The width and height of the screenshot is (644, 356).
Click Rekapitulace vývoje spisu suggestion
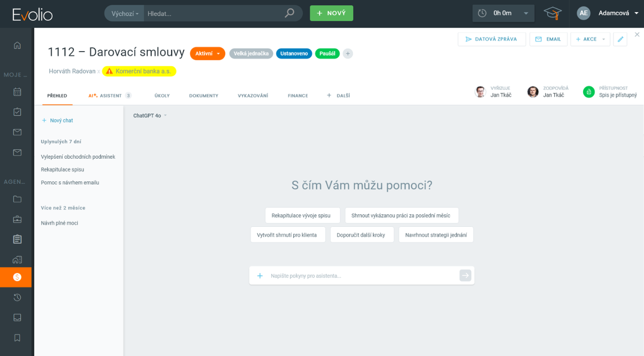click(x=302, y=216)
